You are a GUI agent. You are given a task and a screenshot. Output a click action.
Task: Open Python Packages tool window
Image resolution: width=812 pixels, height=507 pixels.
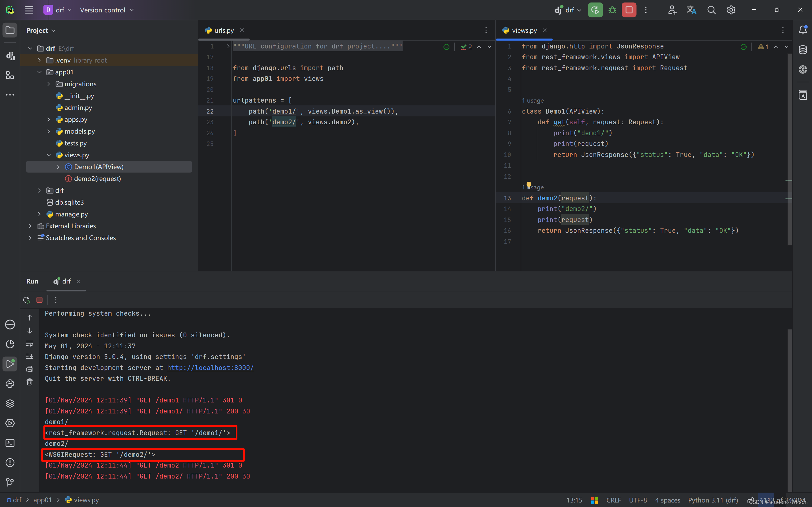coord(10,403)
